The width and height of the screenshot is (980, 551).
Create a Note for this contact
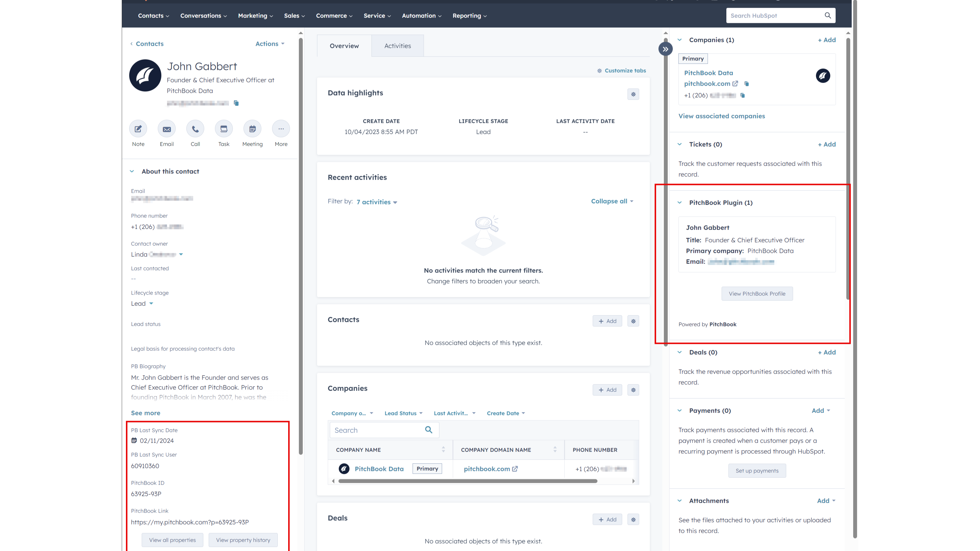(x=138, y=129)
